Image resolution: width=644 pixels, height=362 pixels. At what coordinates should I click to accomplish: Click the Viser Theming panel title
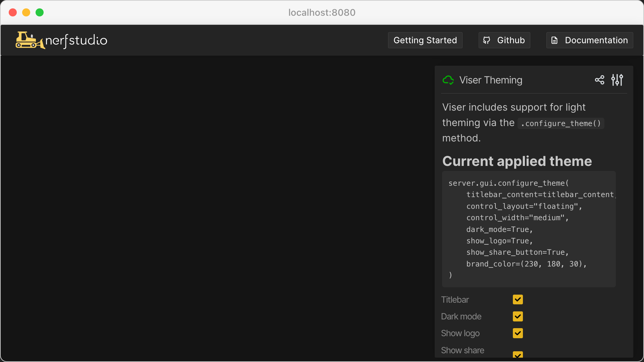tap(491, 80)
